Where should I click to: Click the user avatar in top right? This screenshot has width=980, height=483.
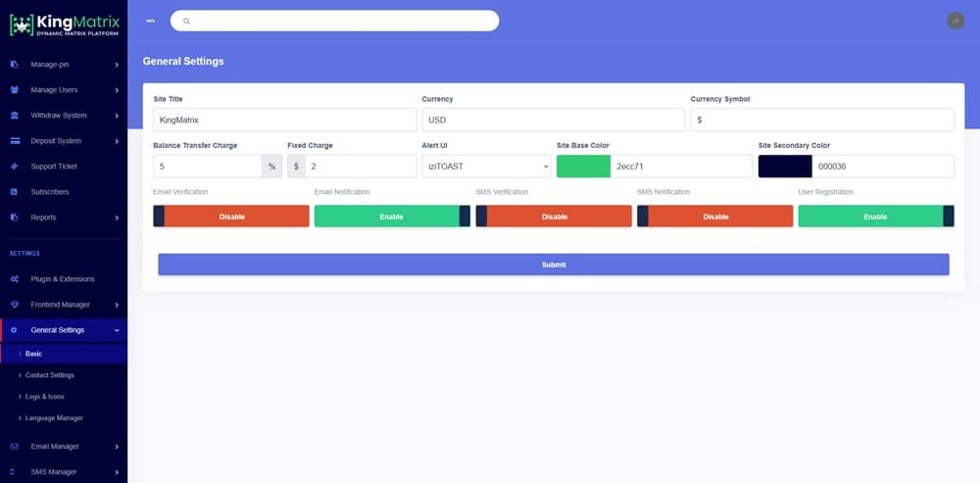955,21
